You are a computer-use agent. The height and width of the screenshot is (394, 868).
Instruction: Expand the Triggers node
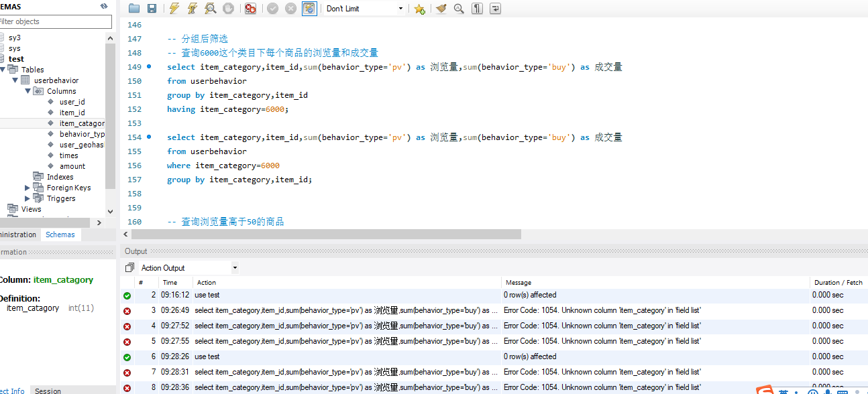28,198
